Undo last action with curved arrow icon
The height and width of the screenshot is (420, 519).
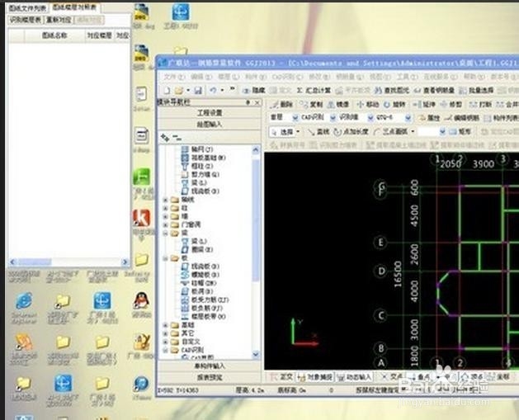(213, 90)
